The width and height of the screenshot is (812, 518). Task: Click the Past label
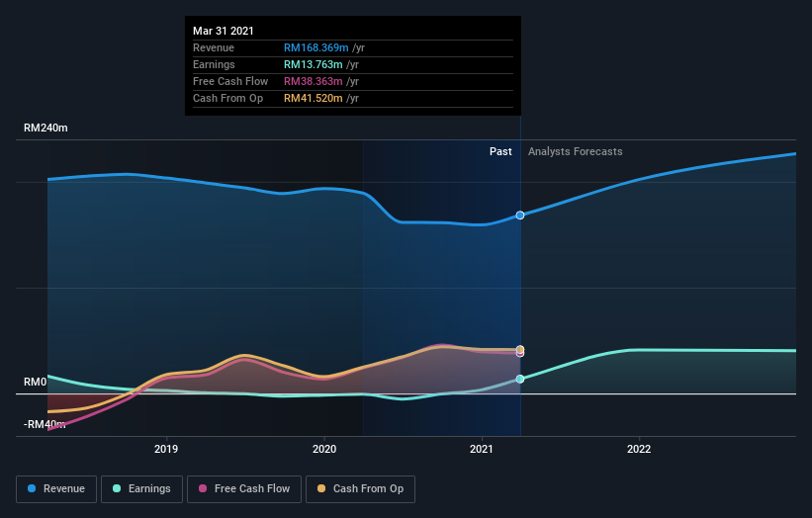500,151
